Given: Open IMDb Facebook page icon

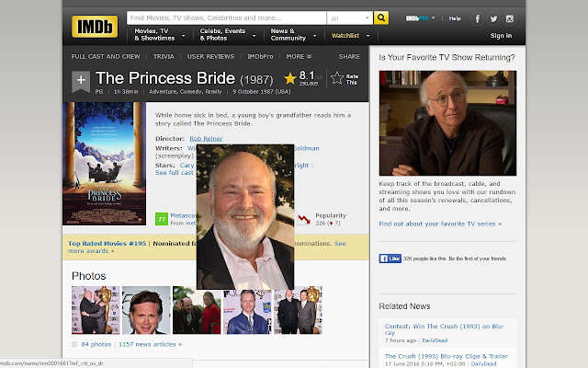Looking at the screenshot, I should tap(478, 18).
